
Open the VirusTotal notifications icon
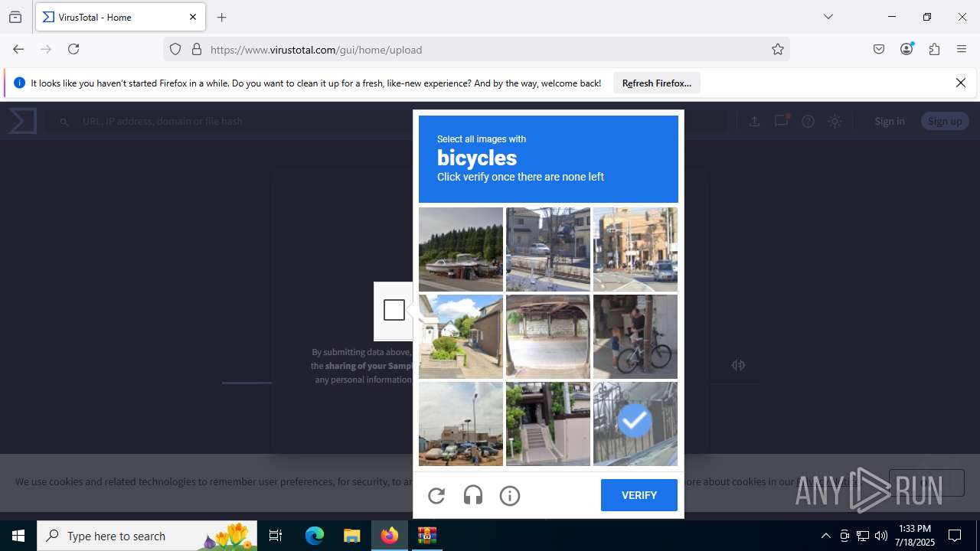pos(781,121)
